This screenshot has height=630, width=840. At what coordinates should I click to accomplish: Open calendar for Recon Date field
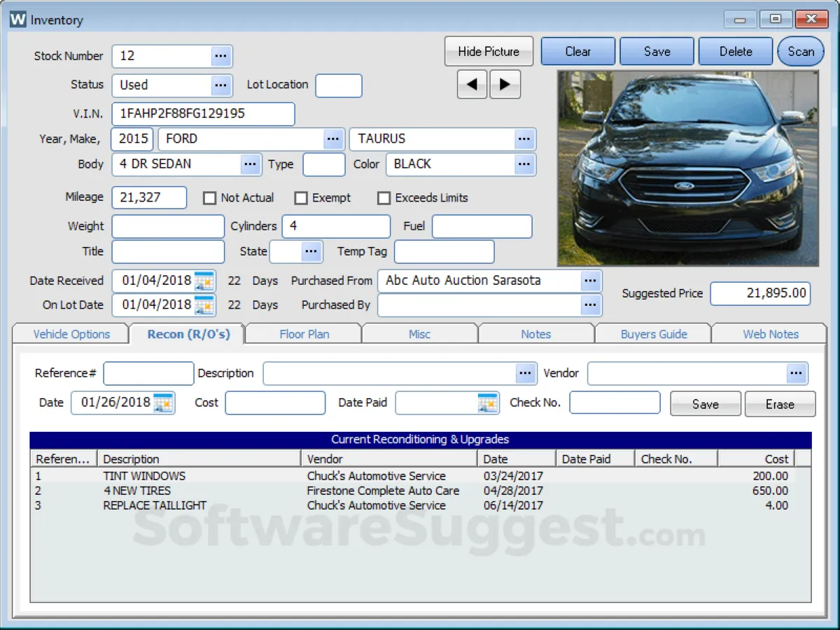pos(163,402)
